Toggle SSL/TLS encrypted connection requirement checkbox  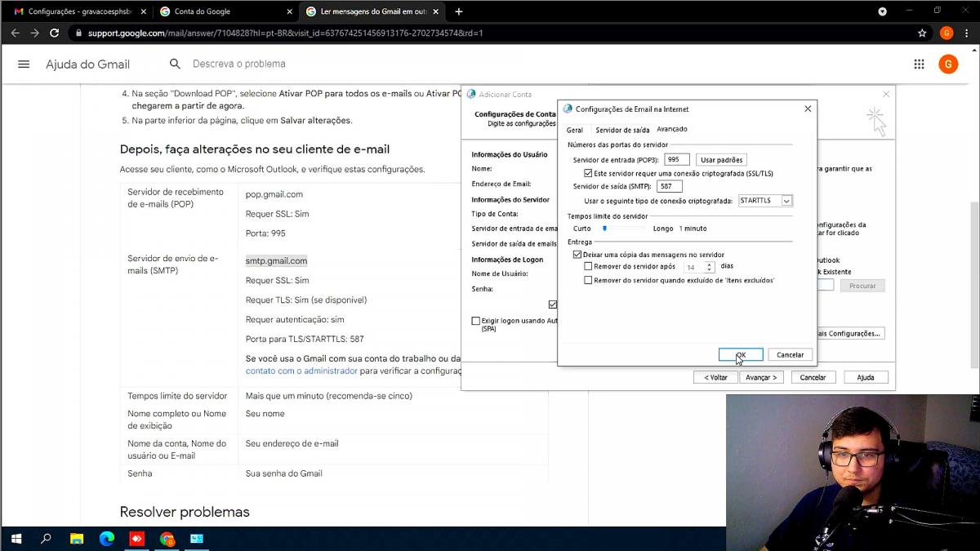pos(588,174)
